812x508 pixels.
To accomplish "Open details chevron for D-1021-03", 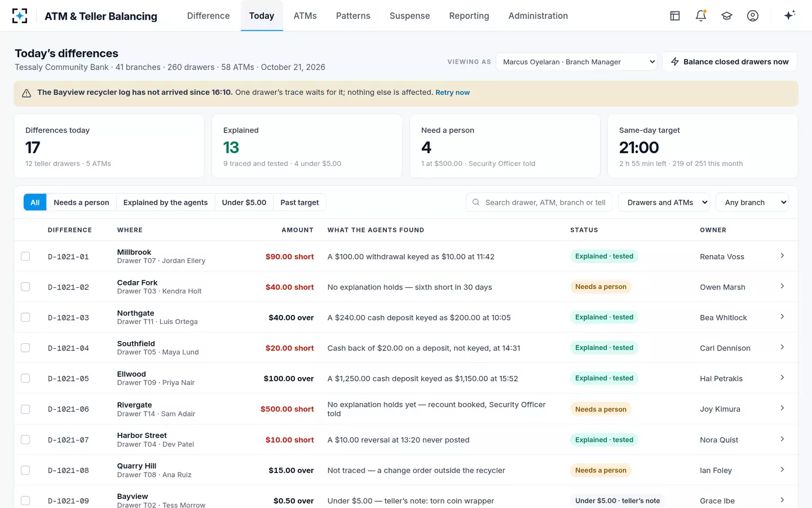I will 782,317.
